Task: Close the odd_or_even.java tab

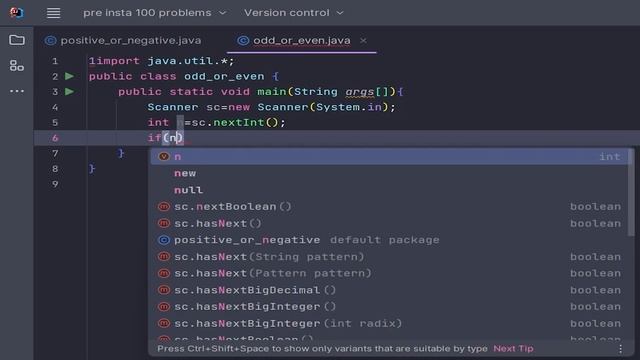Action: pos(363,40)
